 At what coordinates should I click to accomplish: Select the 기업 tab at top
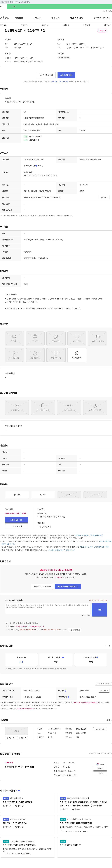[x=14, y=6]
